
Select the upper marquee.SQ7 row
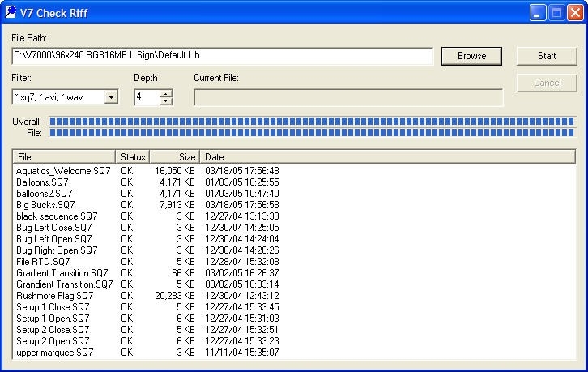[x=55, y=353]
